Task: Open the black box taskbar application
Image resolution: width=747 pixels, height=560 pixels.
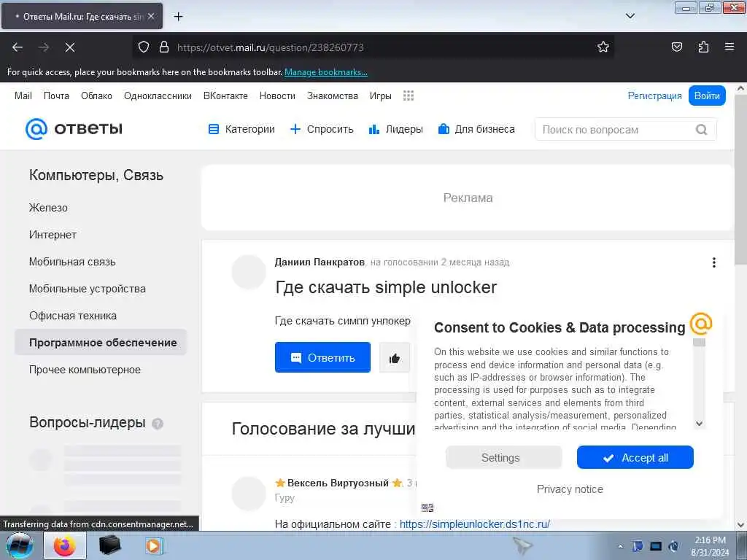Action: (x=109, y=545)
